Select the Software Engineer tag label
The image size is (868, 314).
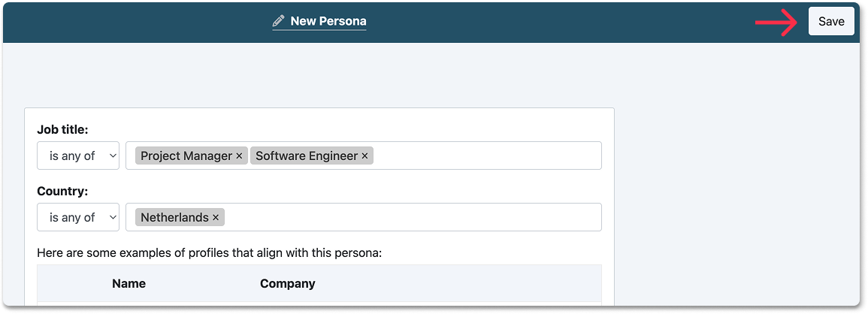pyautogui.click(x=306, y=156)
